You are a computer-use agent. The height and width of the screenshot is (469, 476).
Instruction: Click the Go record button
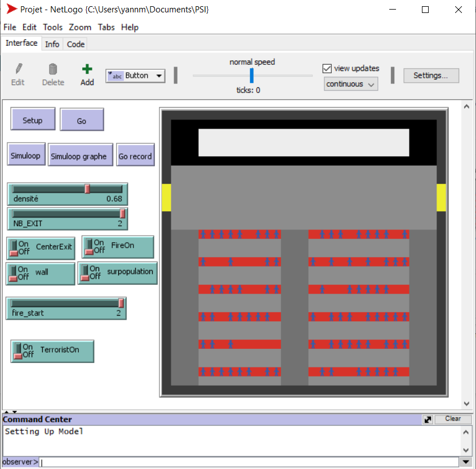pos(135,156)
